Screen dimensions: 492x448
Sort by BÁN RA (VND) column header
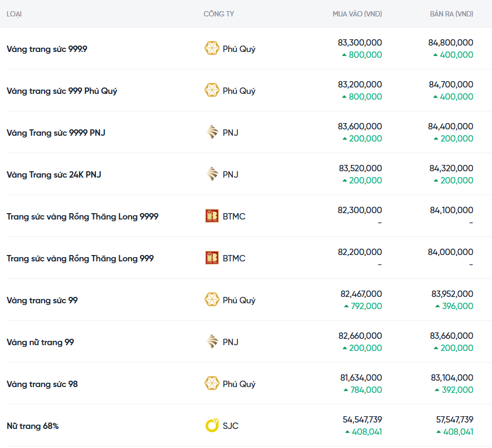(451, 14)
